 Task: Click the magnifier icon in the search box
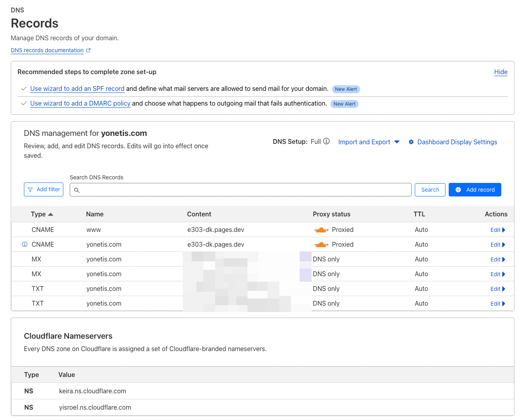pos(77,190)
